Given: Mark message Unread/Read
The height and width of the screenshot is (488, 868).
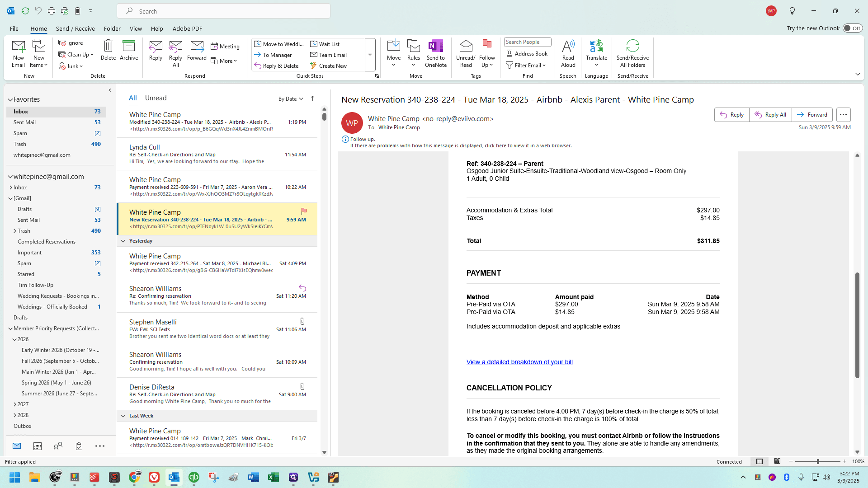Looking at the screenshot, I should coord(466,53).
